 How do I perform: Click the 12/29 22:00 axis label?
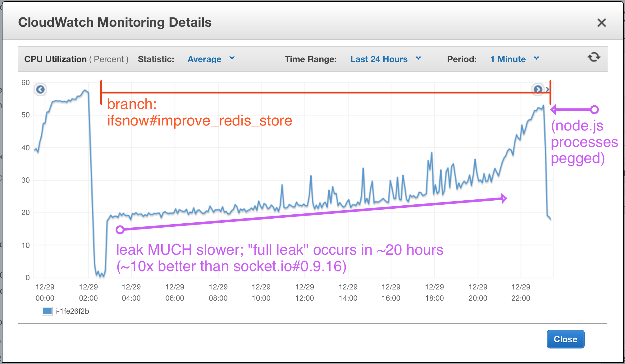click(521, 292)
